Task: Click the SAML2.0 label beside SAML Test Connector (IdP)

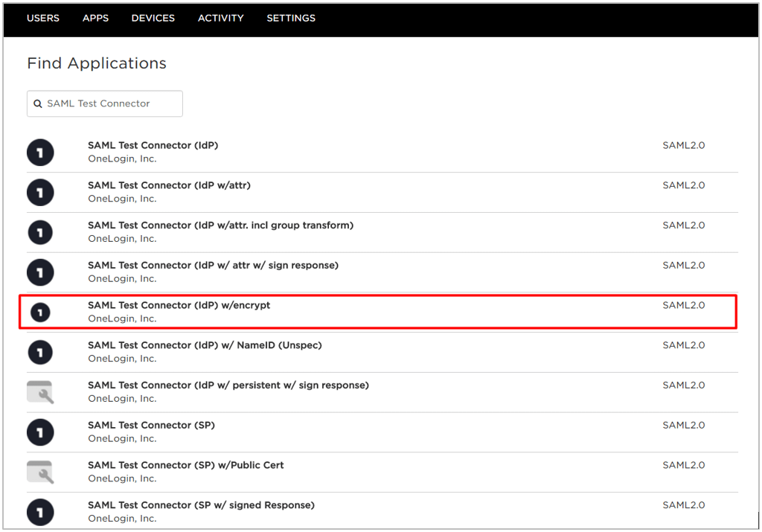Action: [683, 145]
